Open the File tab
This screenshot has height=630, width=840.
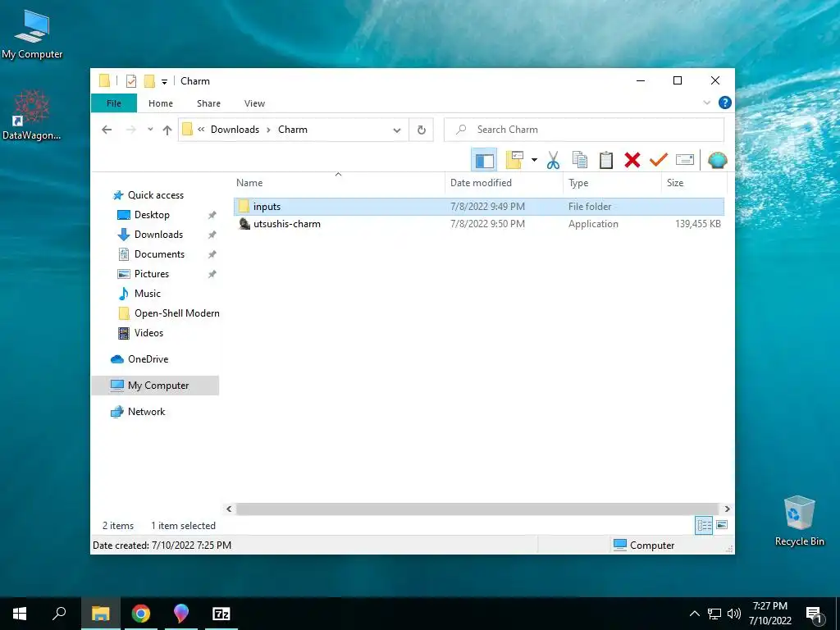click(x=113, y=103)
